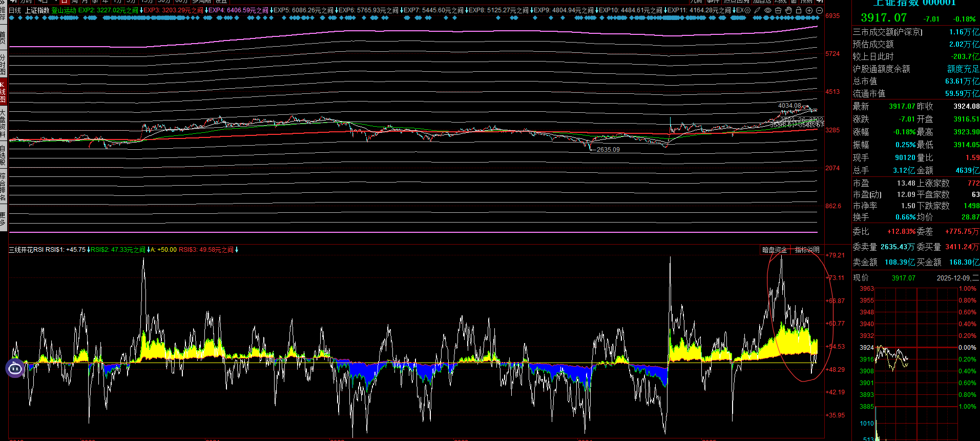The image size is (980, 441).
Task: Expand the arrow after EXP2 value
Action: pos(141,10)
